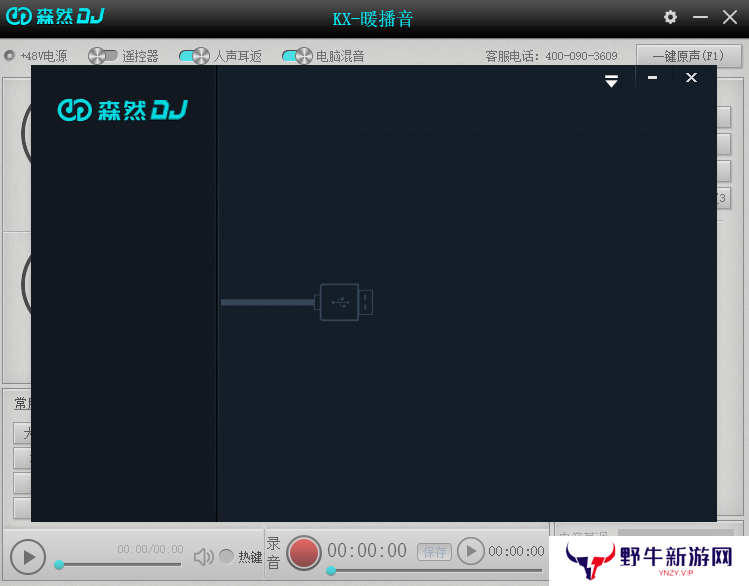Disable the 人声耳返 vocal monitor switch

[194, 56]
